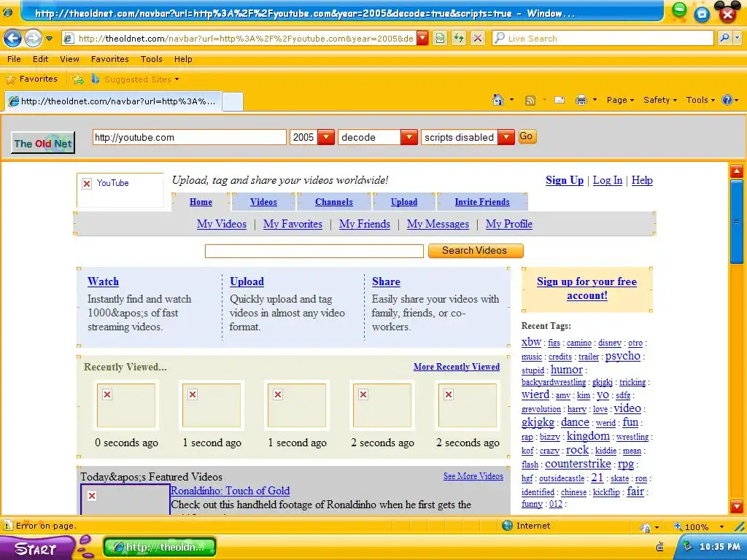747x560 pixels.
Task: Click the Old Net URL field youtube.com
Action: click(x=190, y=137)
